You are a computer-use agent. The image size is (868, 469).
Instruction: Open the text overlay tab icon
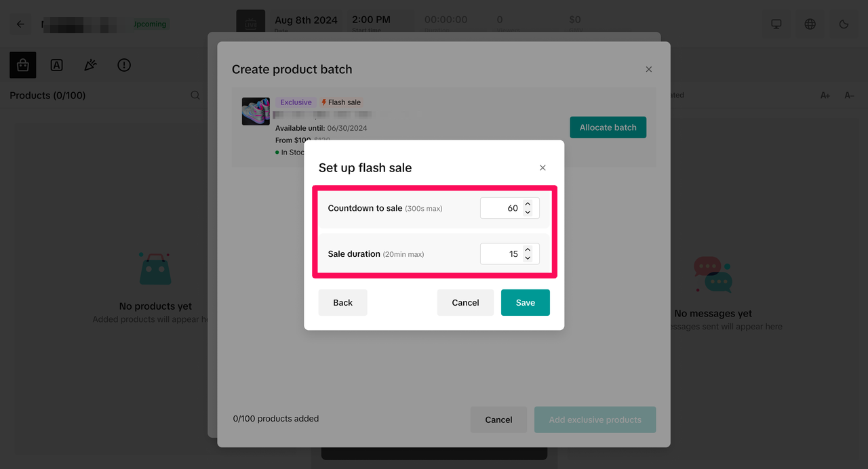pos(57,65)
